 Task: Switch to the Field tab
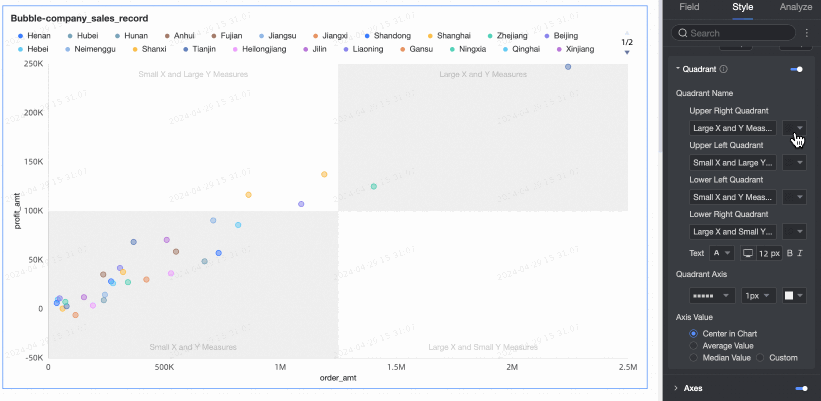pos(689,7)
